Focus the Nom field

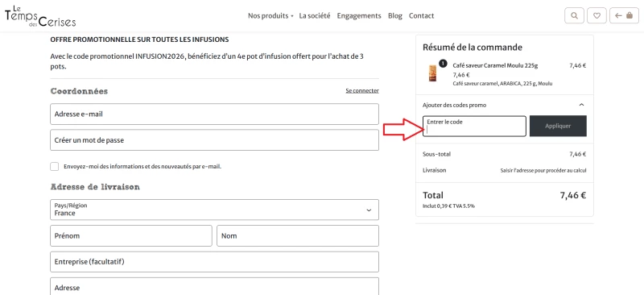pyautogui.click(x=298, y=235)
